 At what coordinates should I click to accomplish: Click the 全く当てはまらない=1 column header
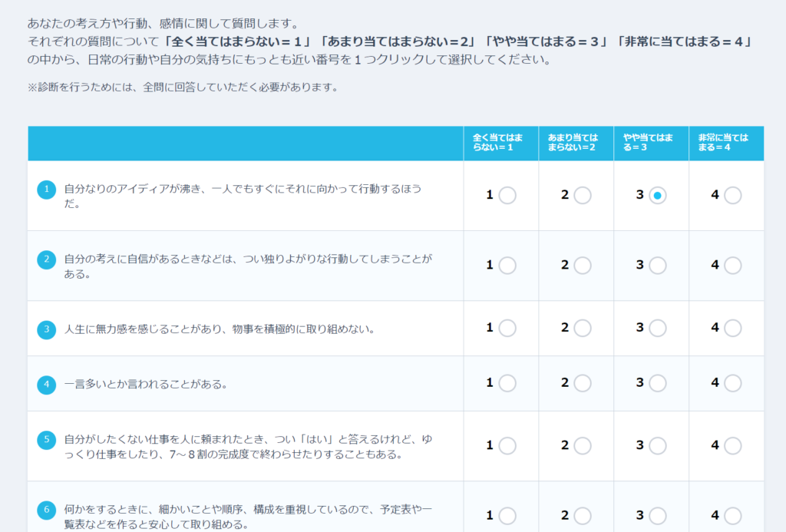pos(500,142)
